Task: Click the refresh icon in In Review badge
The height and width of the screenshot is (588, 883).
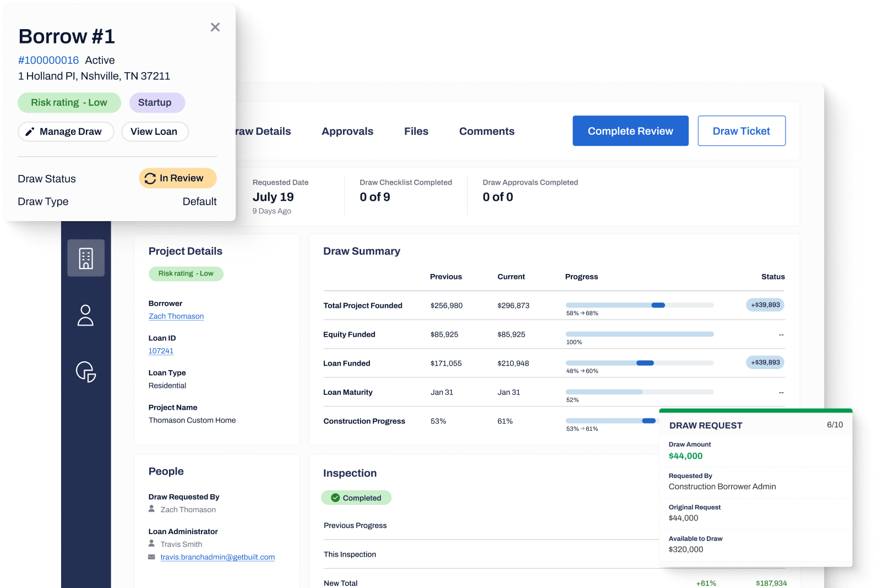Action: [150, 178]
